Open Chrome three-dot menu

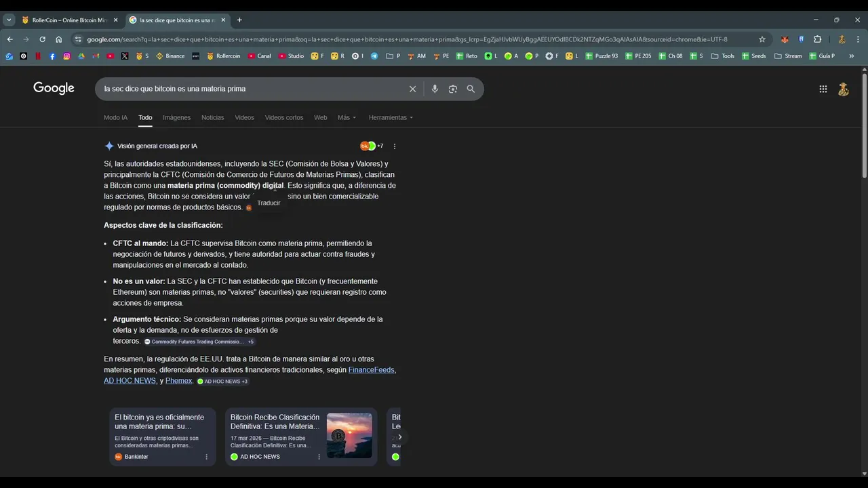858,39
